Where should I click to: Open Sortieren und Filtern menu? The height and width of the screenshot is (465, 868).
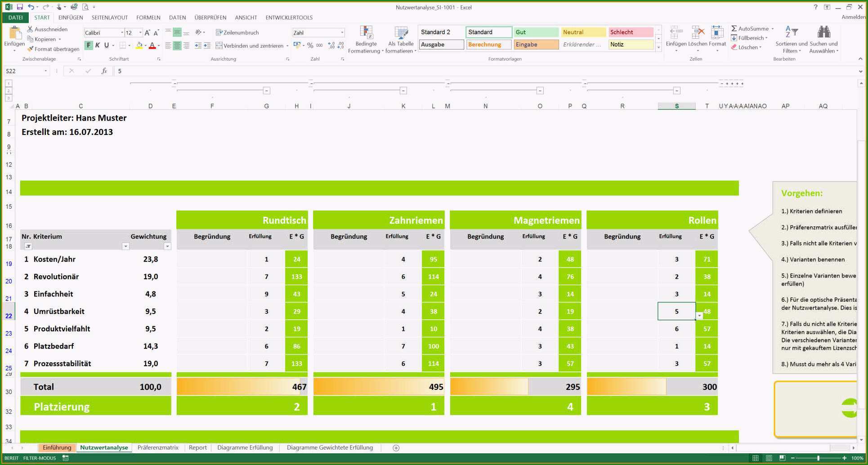[792, 40]
